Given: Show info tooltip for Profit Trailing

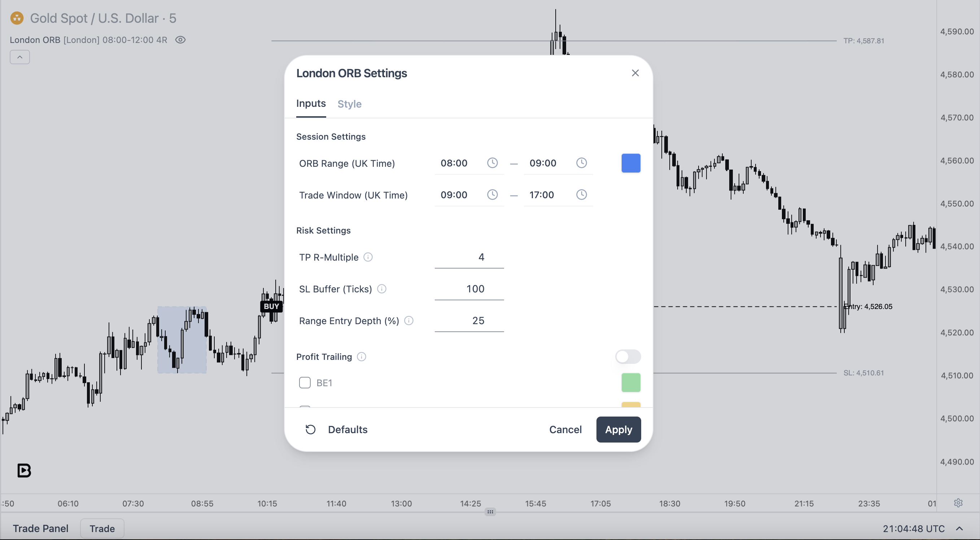Looking at the screenshot, I should pos(362,357).
